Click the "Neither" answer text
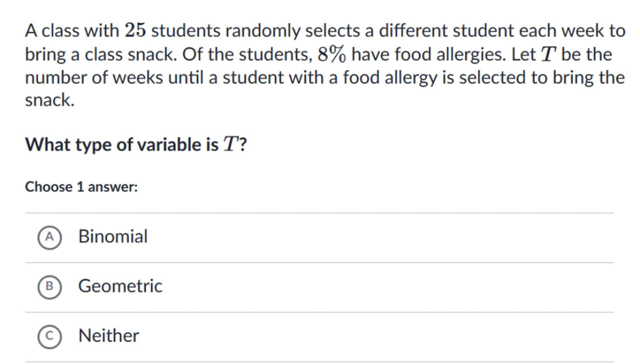This screenshot has width=640, height=364. click(x=108, y=336)
